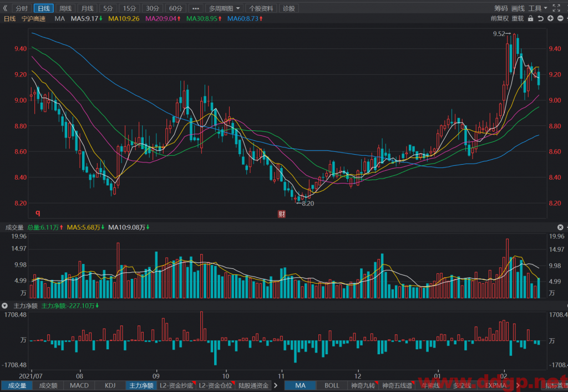This screenshot has height=392, width=568.
Task: Show more main-chart indicator tabs with arrow
Action: point(519,386)
